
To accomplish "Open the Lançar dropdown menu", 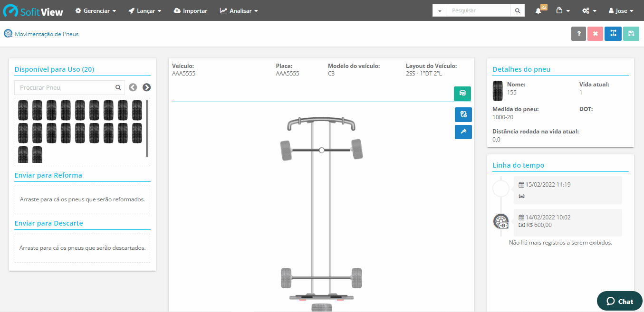I will click(144, 10).
